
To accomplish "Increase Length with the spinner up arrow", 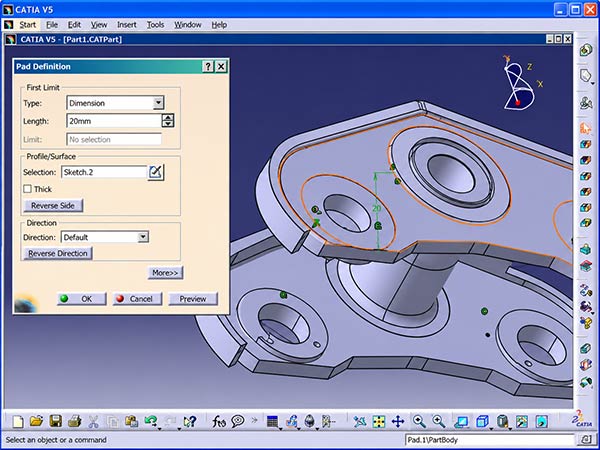I will [x=168, y=117].
